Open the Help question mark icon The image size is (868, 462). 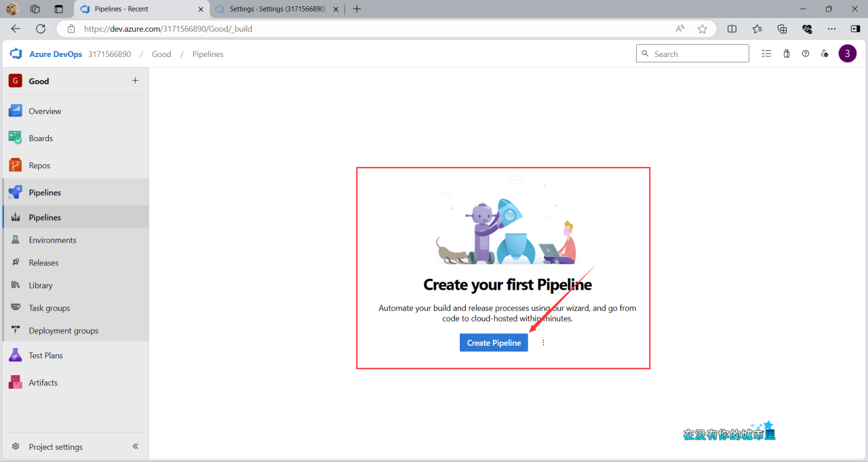(806, 54)
